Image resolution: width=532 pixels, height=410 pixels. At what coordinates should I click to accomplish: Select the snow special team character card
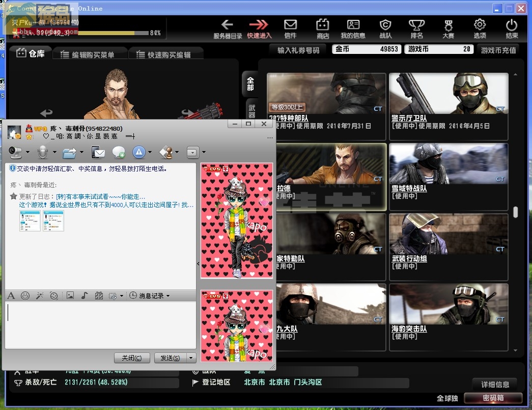click(448, 177)
